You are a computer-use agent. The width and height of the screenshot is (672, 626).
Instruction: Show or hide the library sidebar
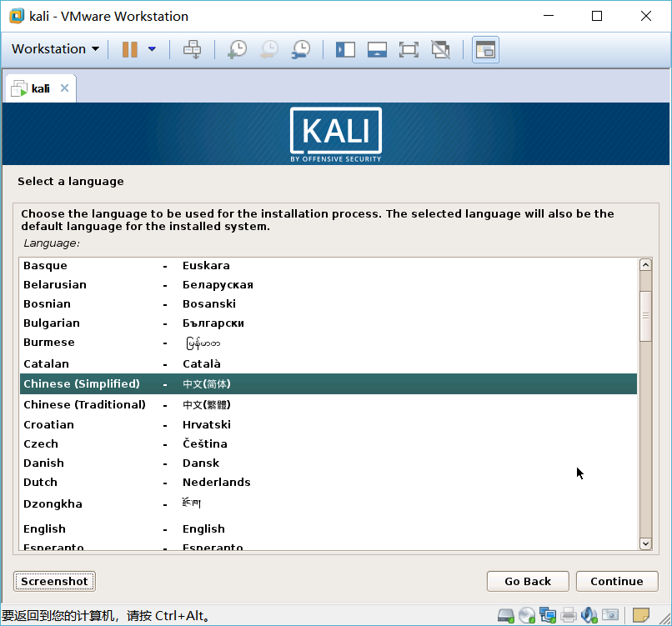click(345, 49)
